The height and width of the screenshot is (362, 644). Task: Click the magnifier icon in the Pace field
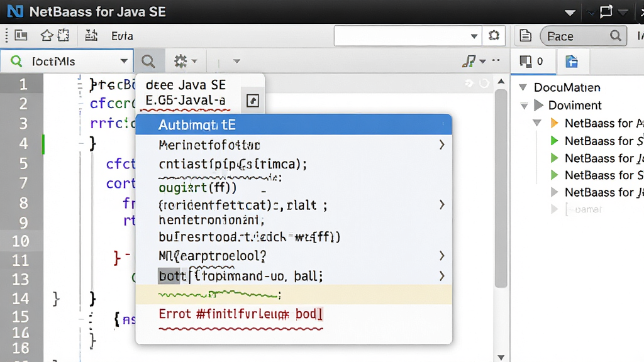[x=615, y=36]
